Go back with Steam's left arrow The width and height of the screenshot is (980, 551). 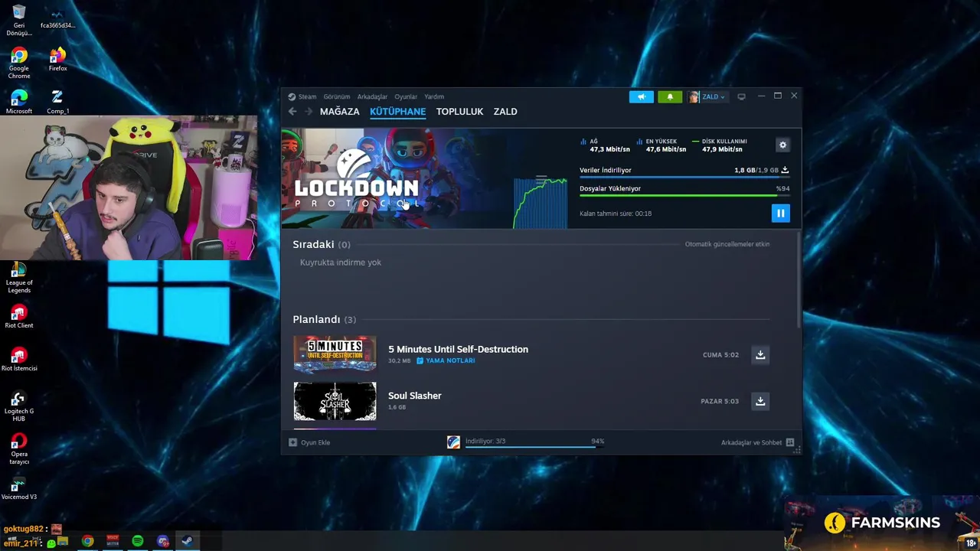pos(292,112)
